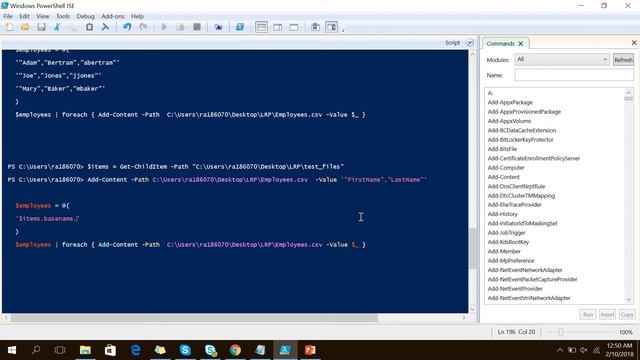The height and width of the screenshot is (360, 640).
Task: Click the console horizontal scrollbar
Action: 194,318
